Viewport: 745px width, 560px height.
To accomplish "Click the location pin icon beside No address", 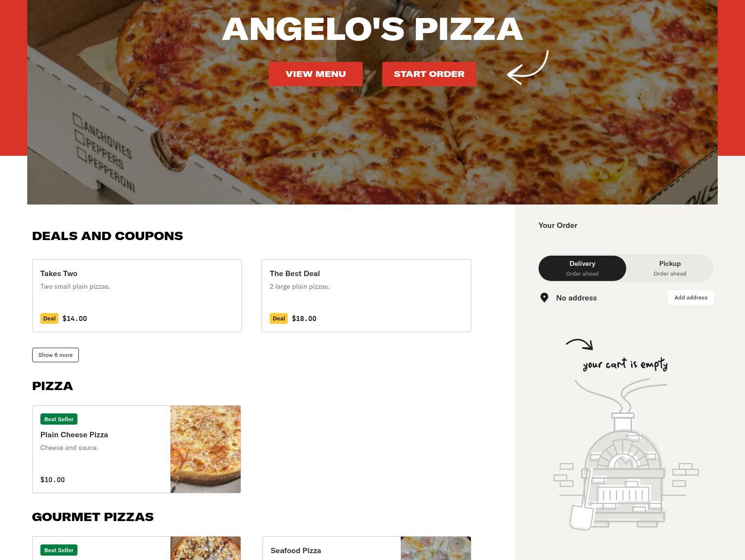I will tap(544, 298).
